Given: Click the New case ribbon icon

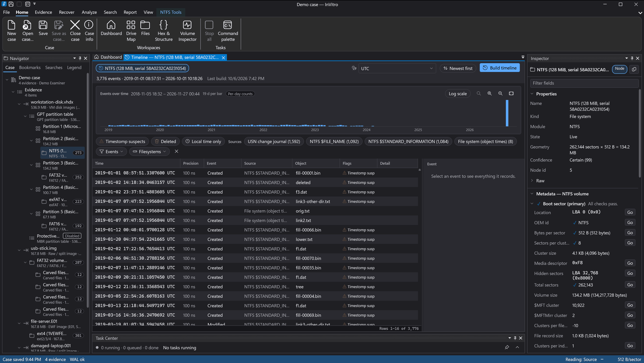Looking at the screenshot, I should [x=12, y=31].
